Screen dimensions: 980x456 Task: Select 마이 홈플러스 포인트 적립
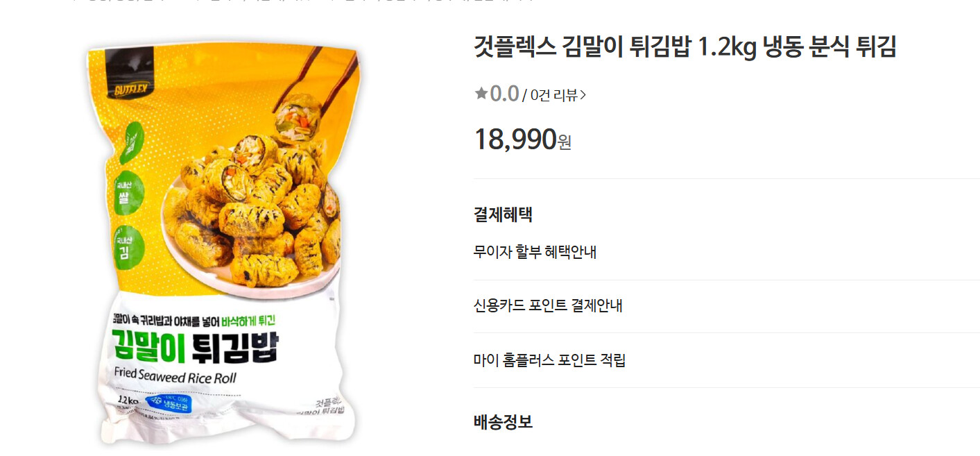(549, 360)
